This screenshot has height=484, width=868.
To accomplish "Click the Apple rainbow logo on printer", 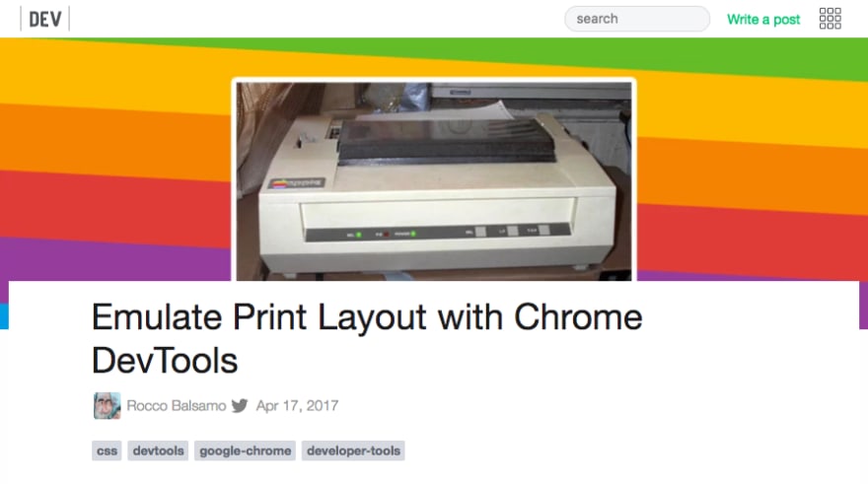I will (x=279, y=183).
